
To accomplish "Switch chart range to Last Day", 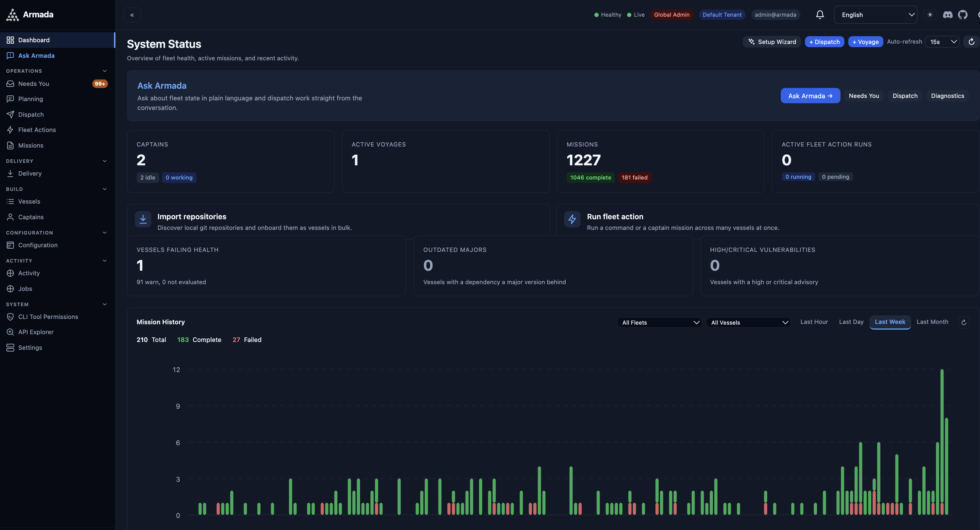I will click(851, 322).
